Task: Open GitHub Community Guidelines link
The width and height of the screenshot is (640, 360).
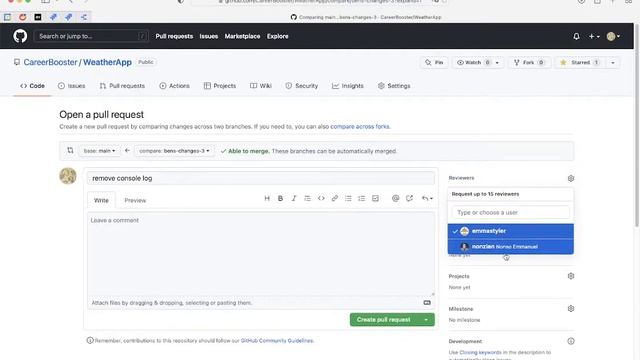Action: tap(277, 340)
